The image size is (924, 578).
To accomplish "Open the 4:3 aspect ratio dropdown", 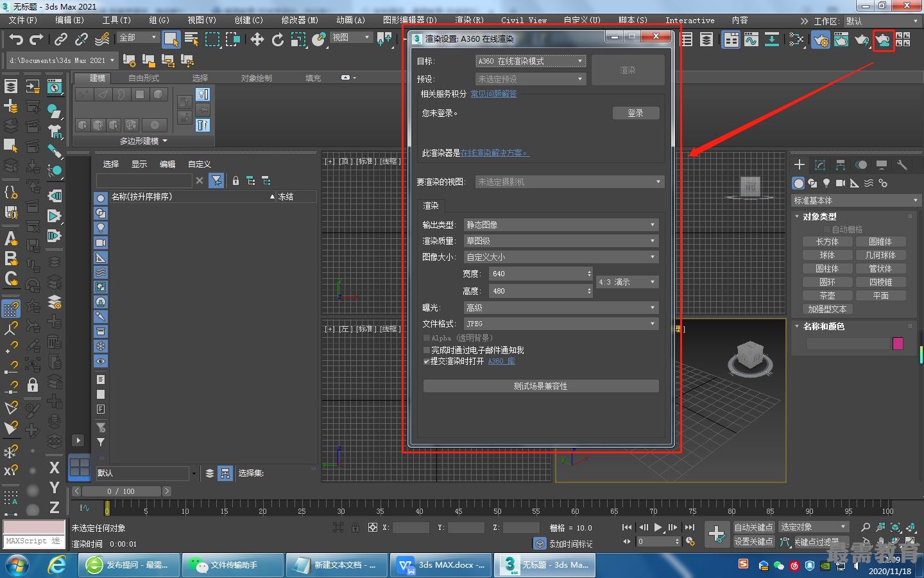I will [x=628, y=282].
